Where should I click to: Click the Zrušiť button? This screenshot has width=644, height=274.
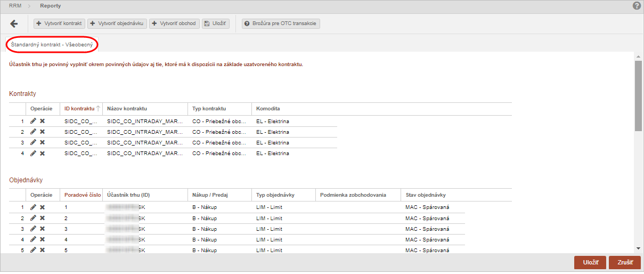(x=625, y=262)
